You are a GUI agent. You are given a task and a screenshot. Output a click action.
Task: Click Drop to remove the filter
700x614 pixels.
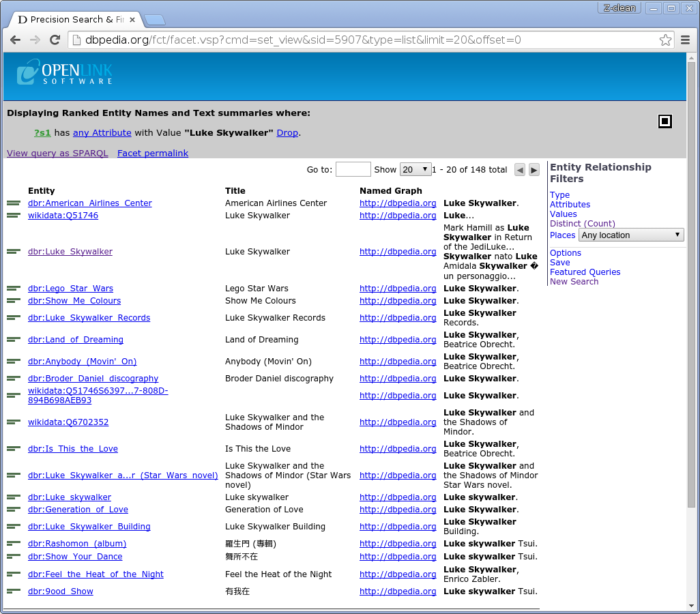[x=287, y=133]
